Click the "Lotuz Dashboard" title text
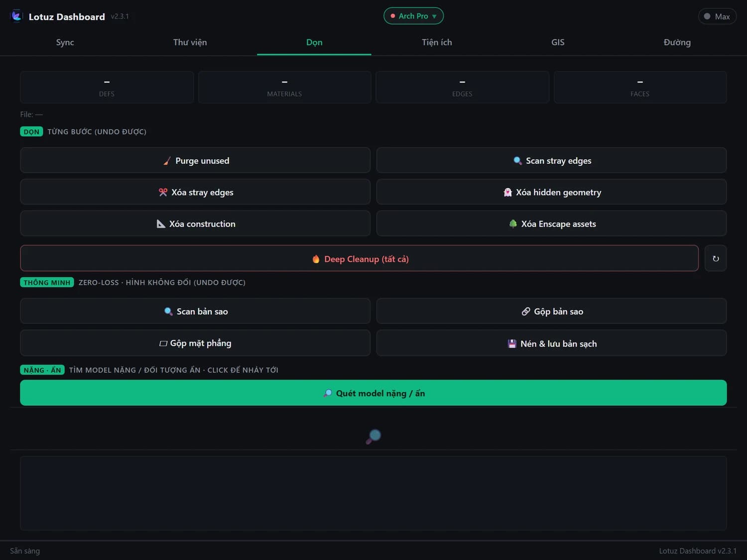 [67, 17]
